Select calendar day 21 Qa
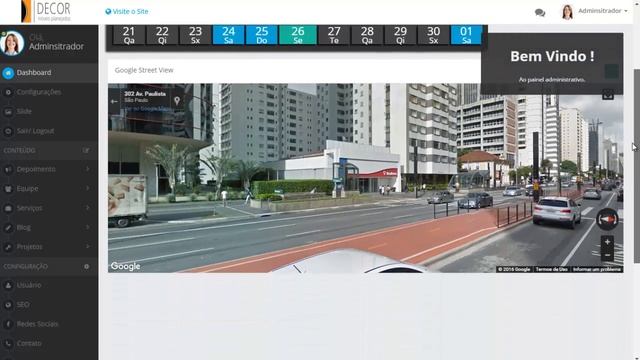 coord(129,35)
